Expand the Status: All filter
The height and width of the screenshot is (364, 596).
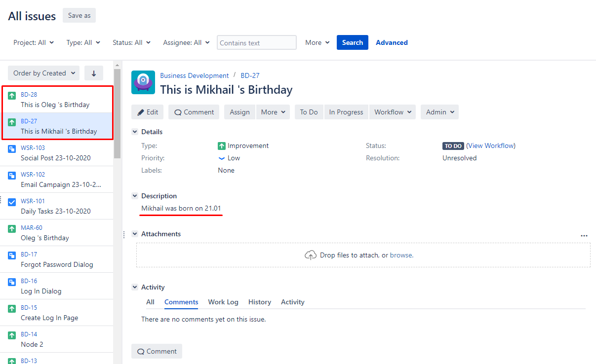click(x=131, y=42)
